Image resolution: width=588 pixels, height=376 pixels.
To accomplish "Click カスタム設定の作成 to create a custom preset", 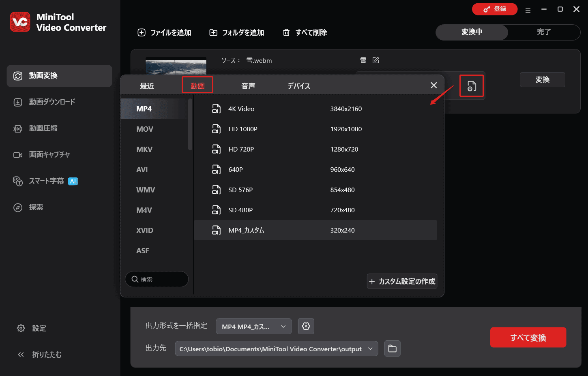I will [402, 281].
